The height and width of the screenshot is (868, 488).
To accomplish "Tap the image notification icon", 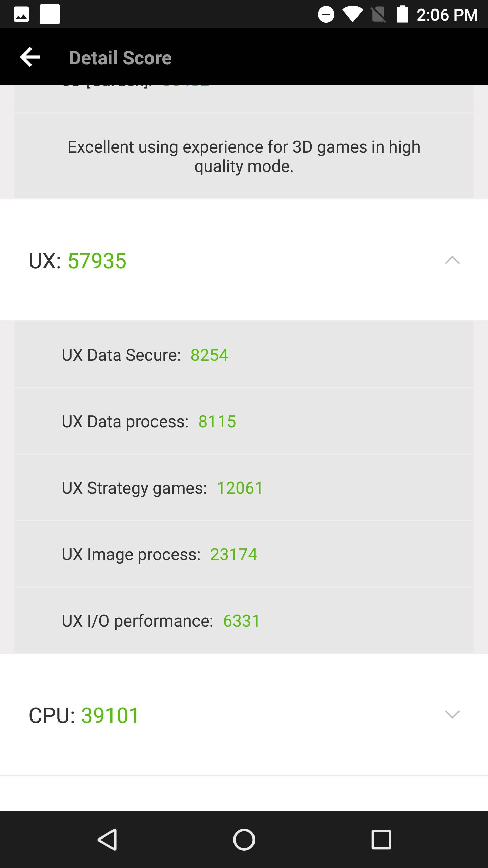I will tap(21, 15).
